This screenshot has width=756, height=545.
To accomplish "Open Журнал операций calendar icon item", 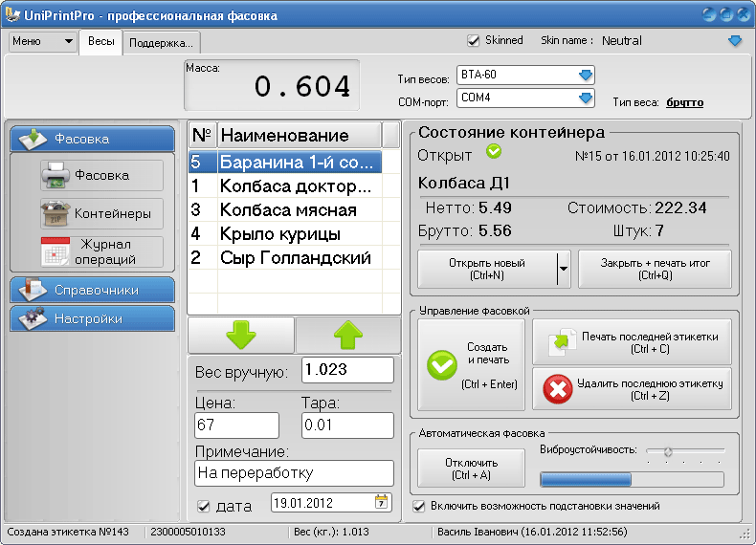I will point(101,251).
